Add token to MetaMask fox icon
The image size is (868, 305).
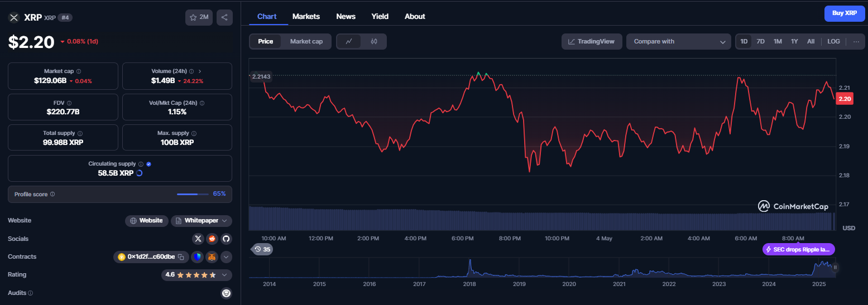[x=212, y=257]
